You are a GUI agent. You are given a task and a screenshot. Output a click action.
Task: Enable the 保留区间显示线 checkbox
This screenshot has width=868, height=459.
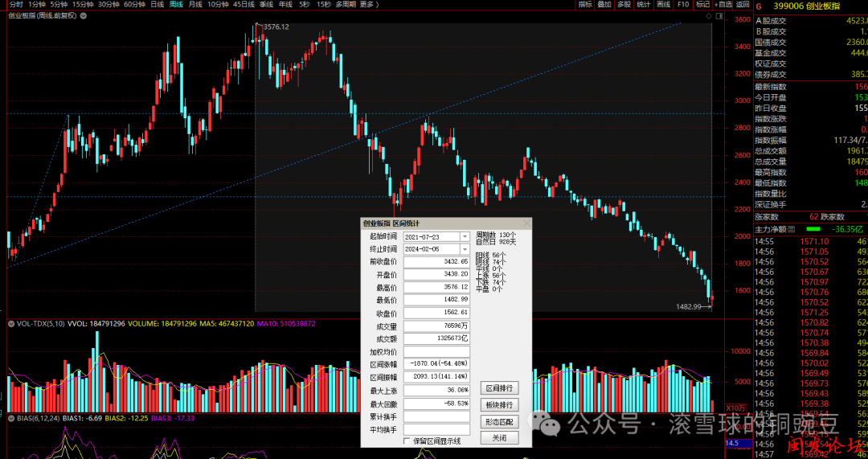tap(407, 441)
